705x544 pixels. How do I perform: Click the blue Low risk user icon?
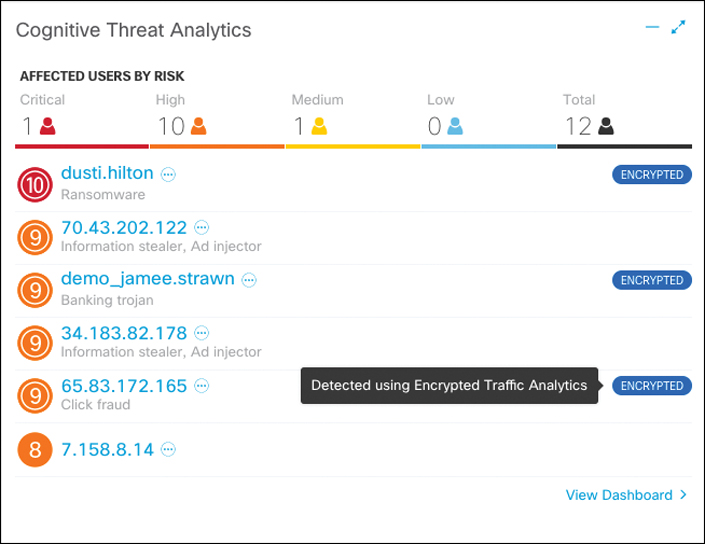point(455,126)
